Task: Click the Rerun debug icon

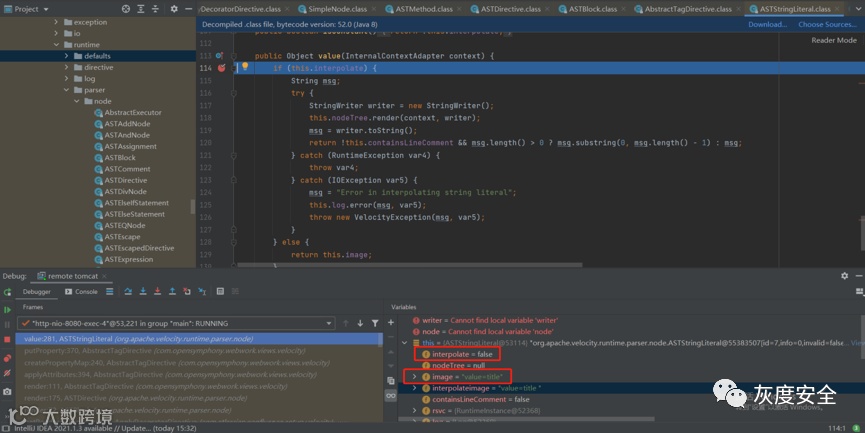Action: click(x=8, y=291)
